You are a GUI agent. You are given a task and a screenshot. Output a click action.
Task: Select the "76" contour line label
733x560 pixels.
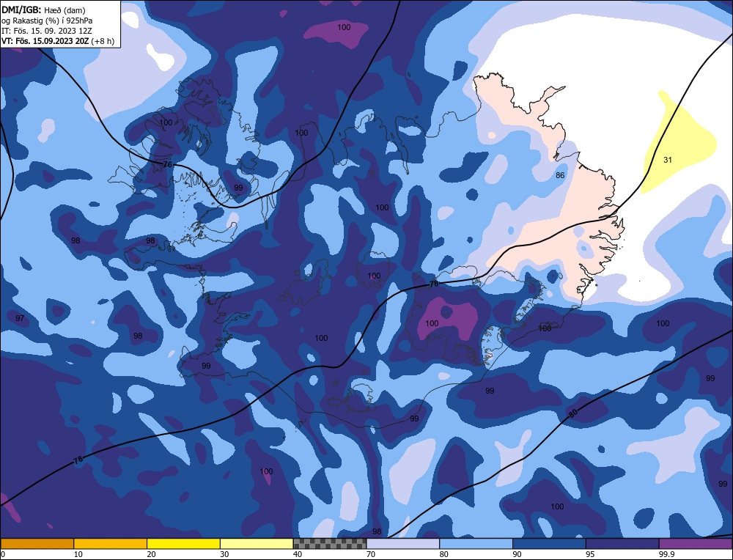[167, 164]
